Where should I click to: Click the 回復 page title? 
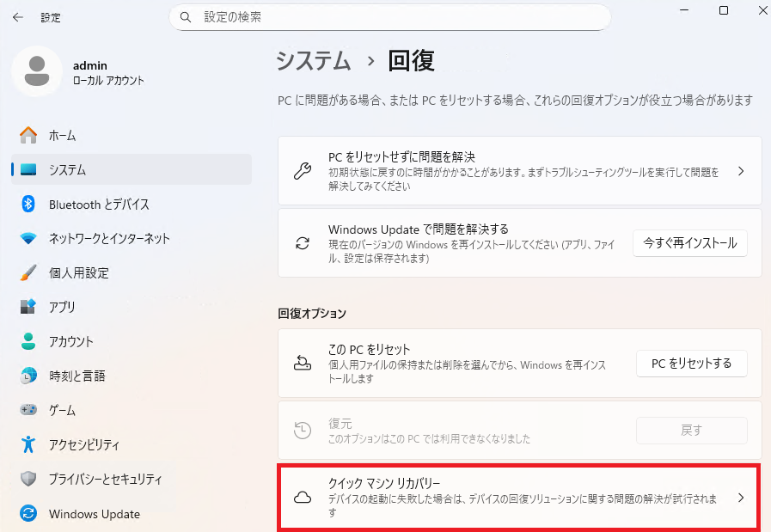411,61
